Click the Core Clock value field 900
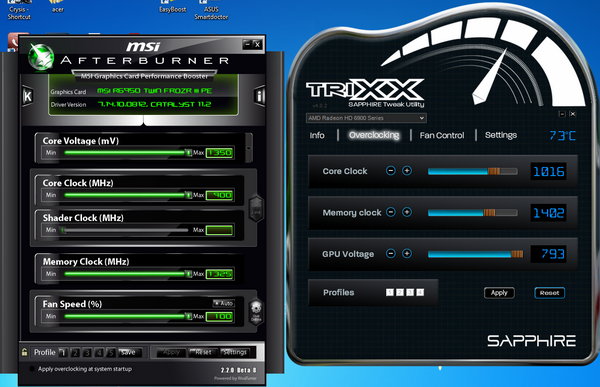Image resolution: width=600 pixels, height=387 pixels. 219,195
